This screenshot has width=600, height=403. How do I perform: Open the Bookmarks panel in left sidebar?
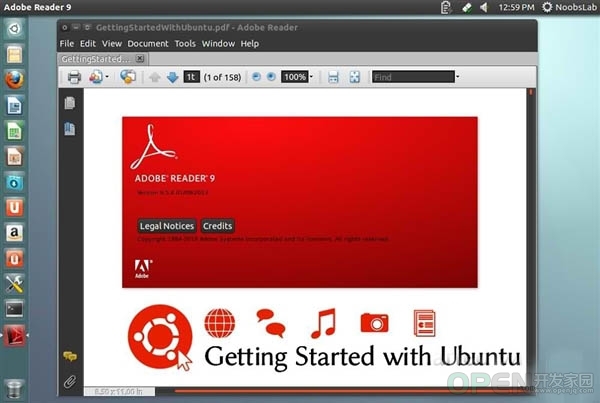pyautogui.click(x=70, y=129)
